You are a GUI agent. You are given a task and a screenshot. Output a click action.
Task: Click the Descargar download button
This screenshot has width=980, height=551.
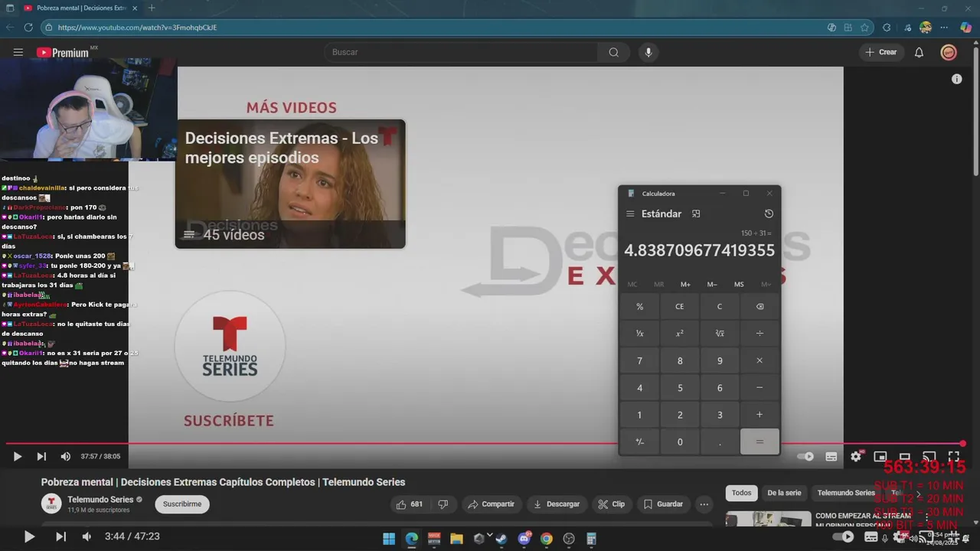pyautogui.click(x=557, y=504)
